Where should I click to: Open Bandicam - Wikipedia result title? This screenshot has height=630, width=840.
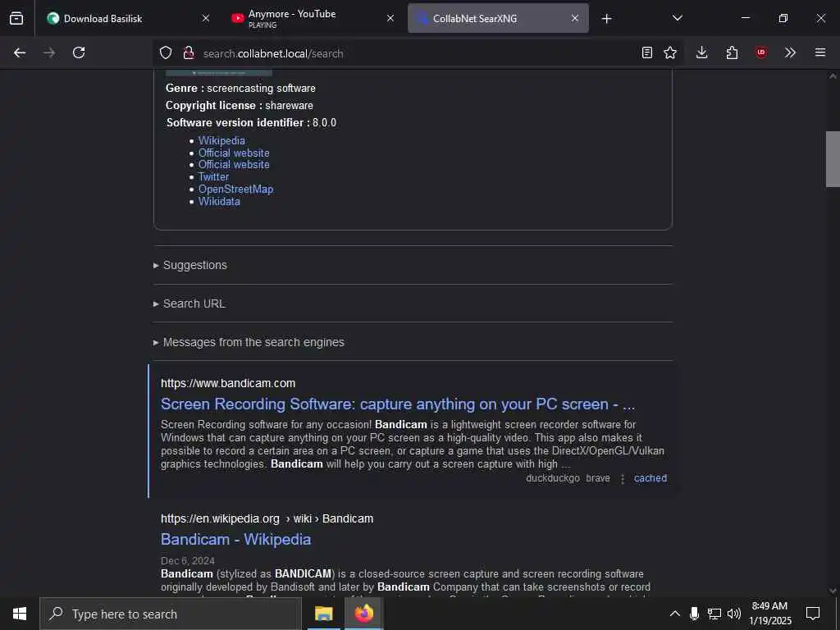pyautogui.click(x=235, y=540)
